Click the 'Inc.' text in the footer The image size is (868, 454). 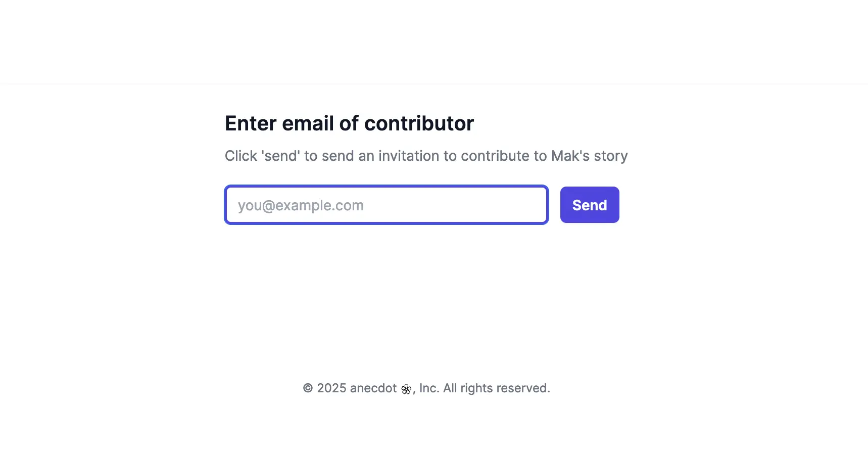pyautogui.click(x=429, y=388)
